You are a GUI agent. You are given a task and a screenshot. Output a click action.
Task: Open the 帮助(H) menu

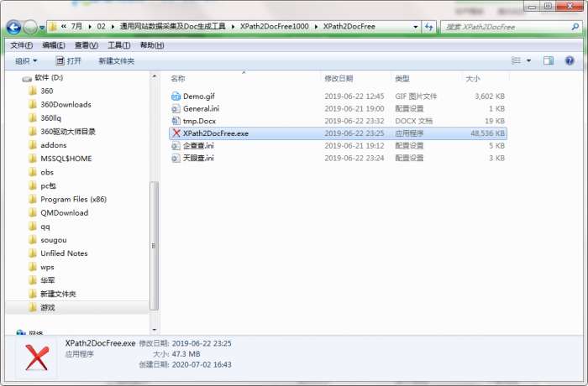click(x=152, y=45)
